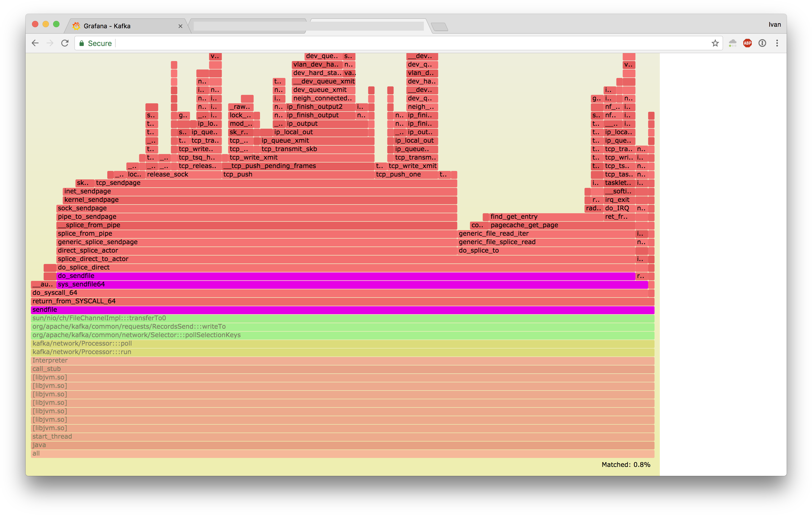
Task: Click Ivan profile button
Action: [774, 25]
